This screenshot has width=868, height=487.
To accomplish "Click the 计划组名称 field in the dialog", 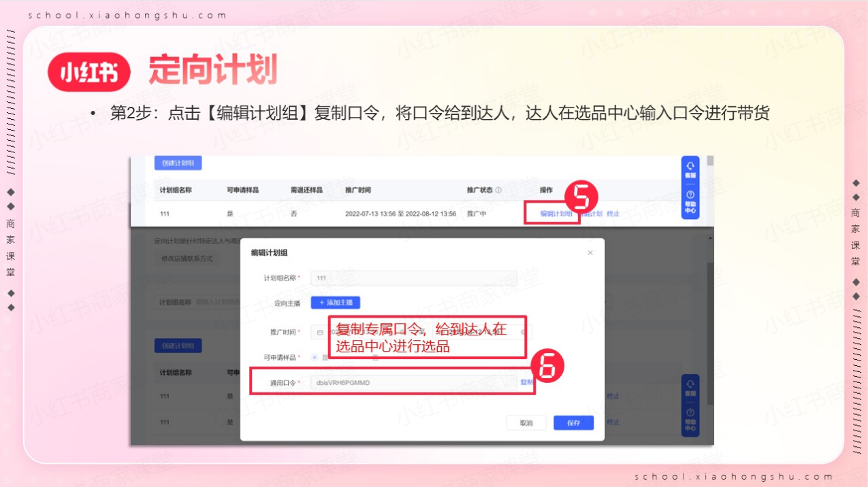I will 413,278.
